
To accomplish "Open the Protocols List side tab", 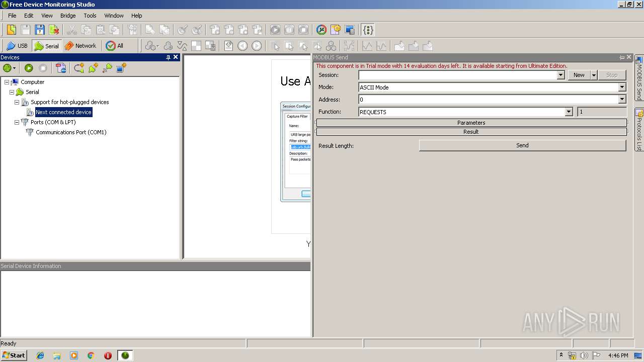I will tap(639, 130).
